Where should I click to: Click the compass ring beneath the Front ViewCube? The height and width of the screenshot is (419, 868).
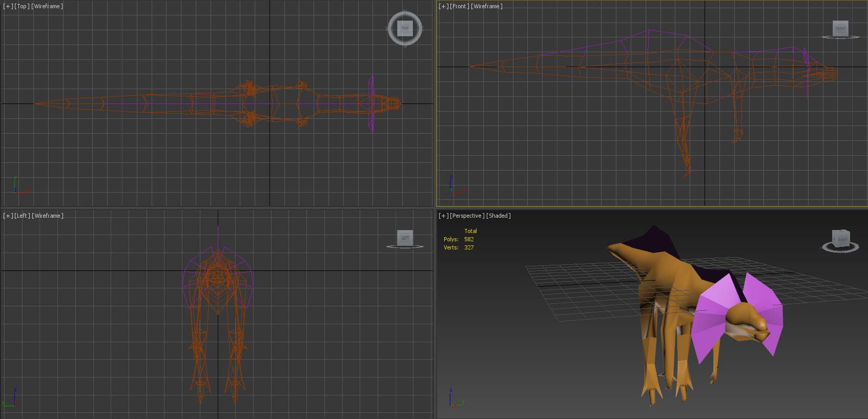click(x=840, y=37)
